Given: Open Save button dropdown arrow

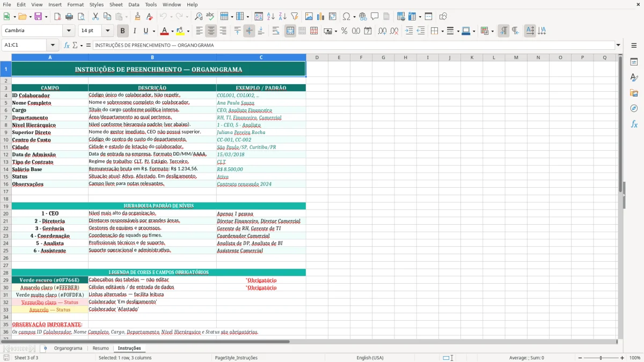Looking at the screenshot, I should click(46, 17).
